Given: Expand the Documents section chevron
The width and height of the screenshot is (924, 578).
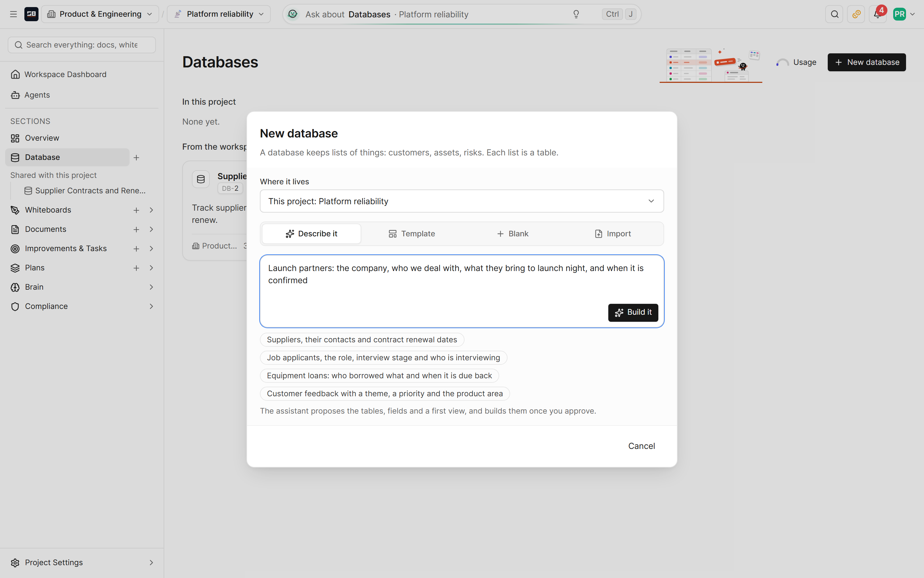Looking at the screenshot, I should click(x=151, y=229).
